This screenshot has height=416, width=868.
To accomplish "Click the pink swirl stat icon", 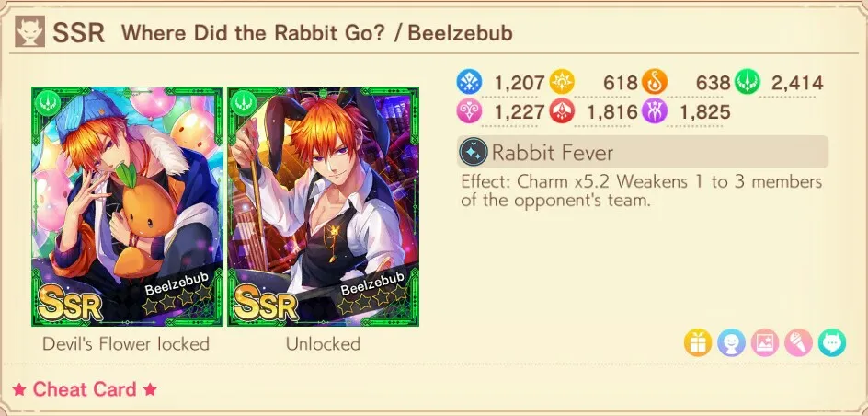I will click(469, 112).
